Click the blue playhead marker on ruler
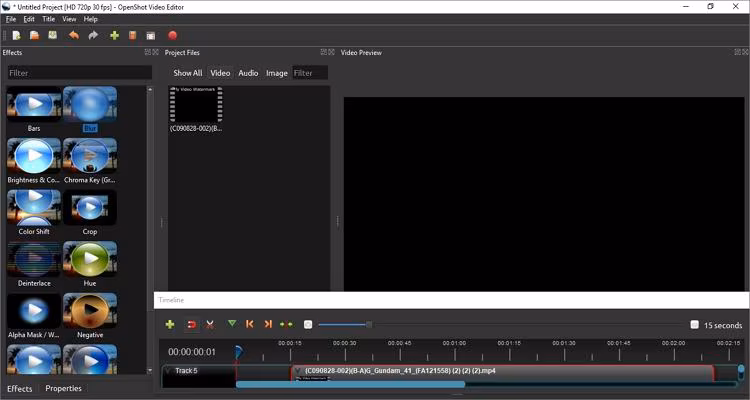 pyautogui.click(x=239, y=353)
